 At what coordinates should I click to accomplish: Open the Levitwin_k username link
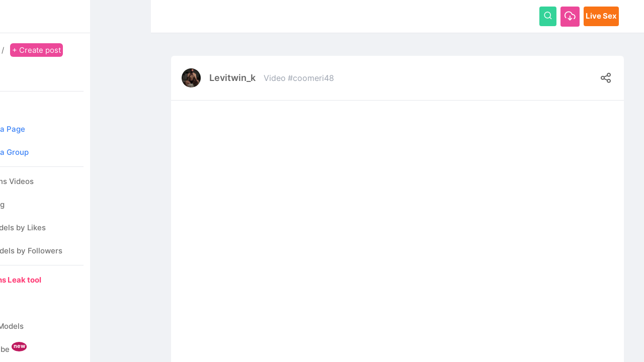(232, 78)
